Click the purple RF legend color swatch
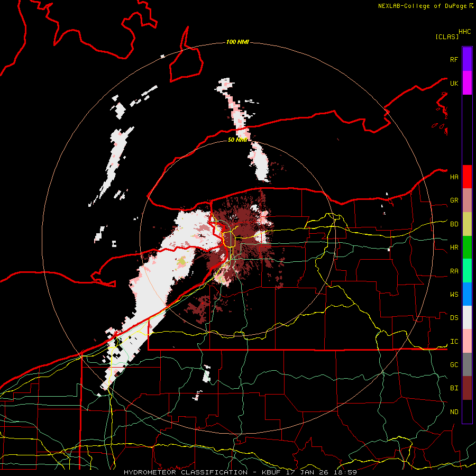Viewport: 476px width, 476px height. pyautogui.click(x=467, y=59)
